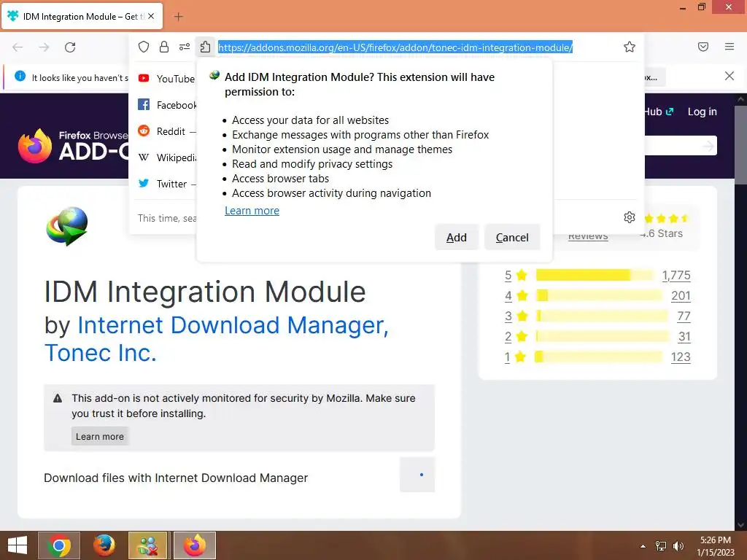
Task: Launch Google Chrome from the taskbar
Action: pyautogui.click(x=59, y=545)
